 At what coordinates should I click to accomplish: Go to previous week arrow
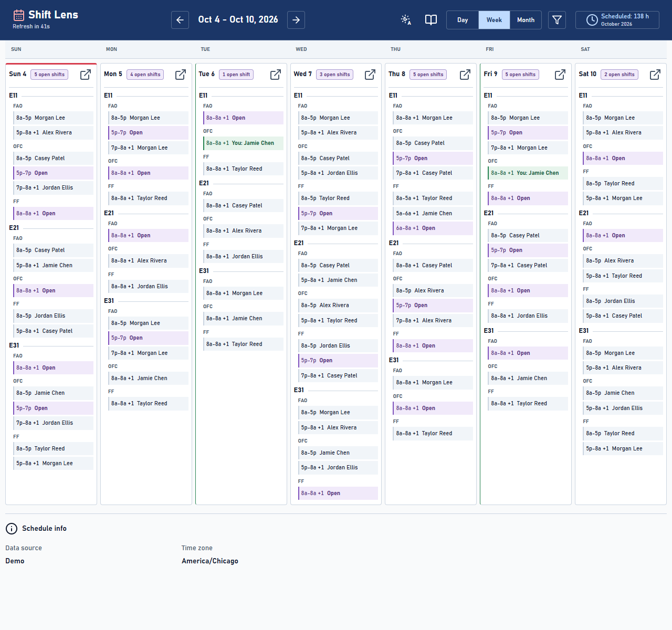pyautogui.click(x=180, y=20)
